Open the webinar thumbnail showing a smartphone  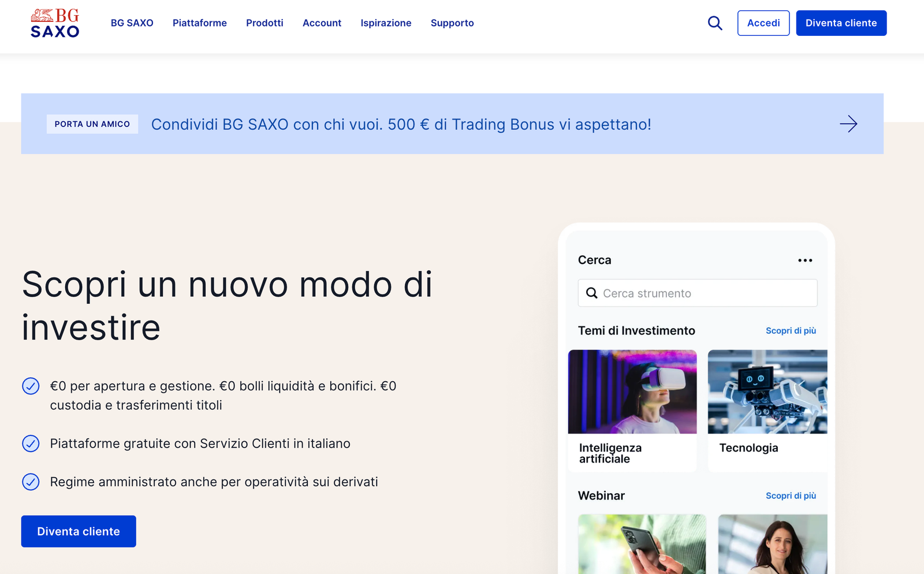pyautogui.click(x=642, y=544)
